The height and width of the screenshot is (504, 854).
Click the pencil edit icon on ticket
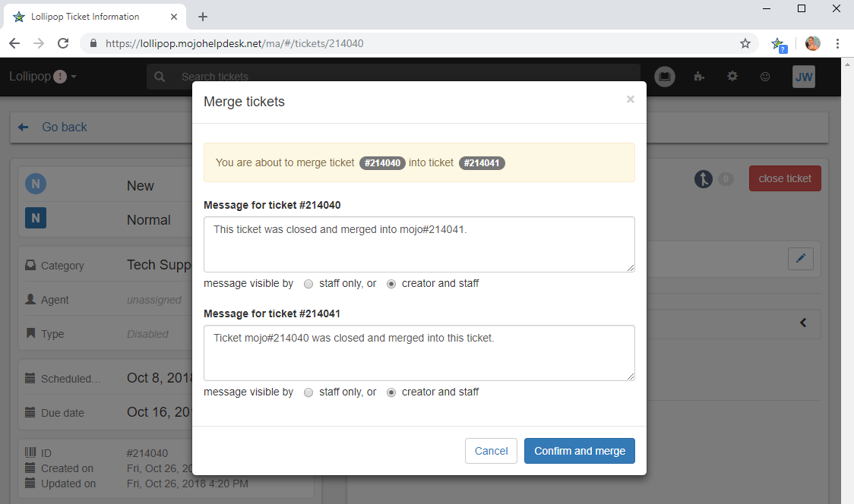point(800,259)
